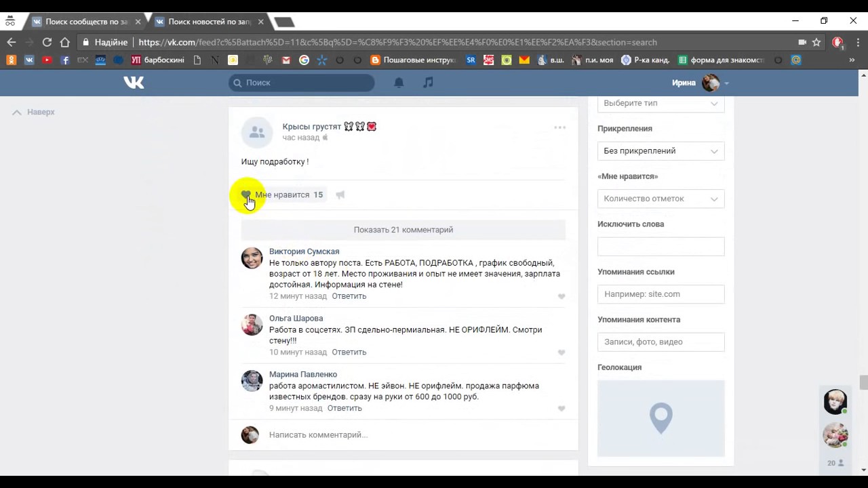The height and width of the screenshot is (488, 868).
Task: Click the share megaphone icon on post
Action: (340, 195)
